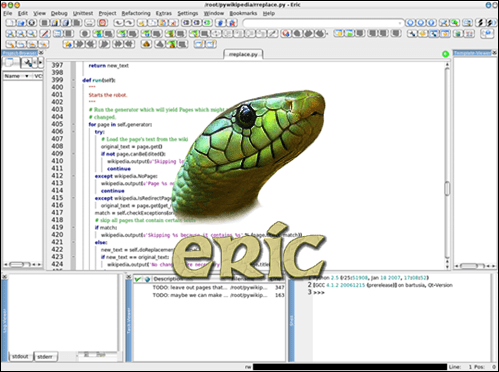499x372 pixels.
Task: Click the red-blue circle icon in second toolbar row
Action: click(x=285, y=34)
